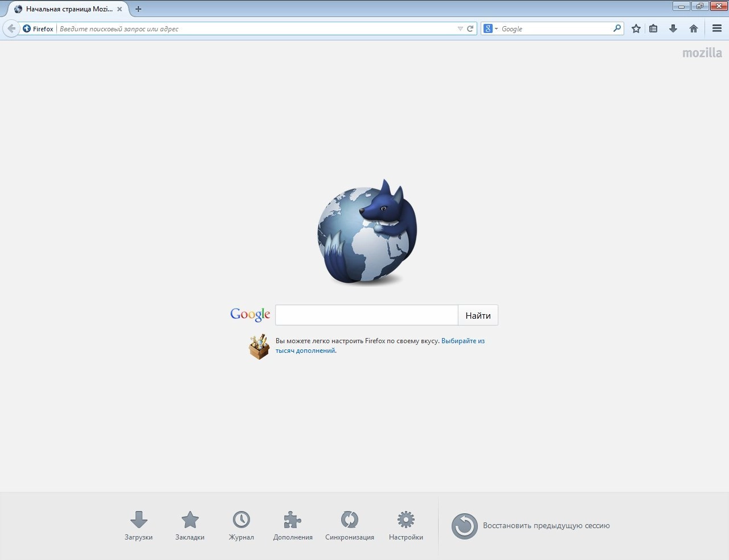Open Синхронизация sync settings
The image size is (729, 560).
[x=350, y=526]
